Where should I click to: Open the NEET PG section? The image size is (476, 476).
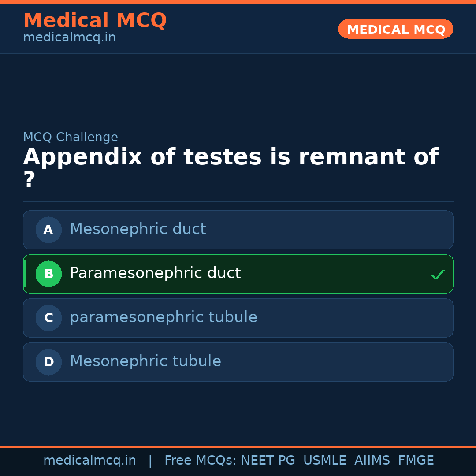[268, 460]
